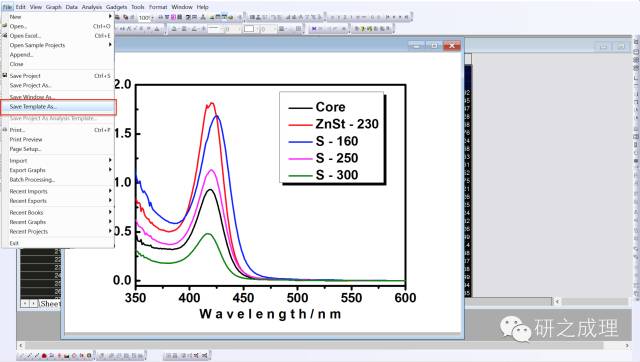The image size is (640, 362).
Task: Click the white fill color swatch in toolbar
Action: 249,29
